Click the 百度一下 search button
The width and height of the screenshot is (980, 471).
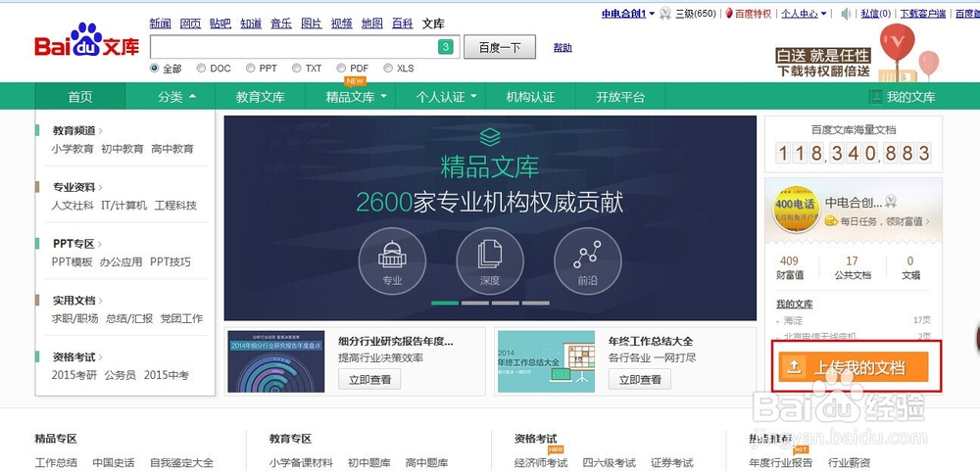[x=500, y=47]
